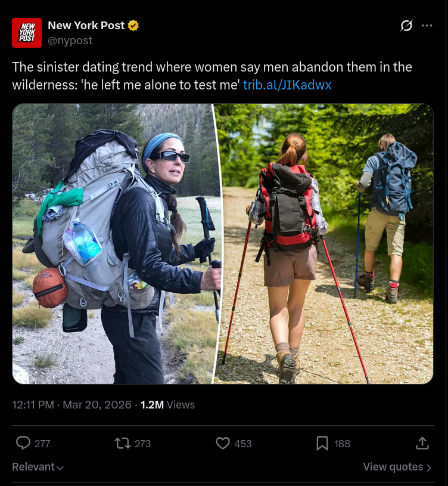Viewport: 448px width, 486px height.
Task: Click the New York Post display name
Action: click(x=86, y=26)
